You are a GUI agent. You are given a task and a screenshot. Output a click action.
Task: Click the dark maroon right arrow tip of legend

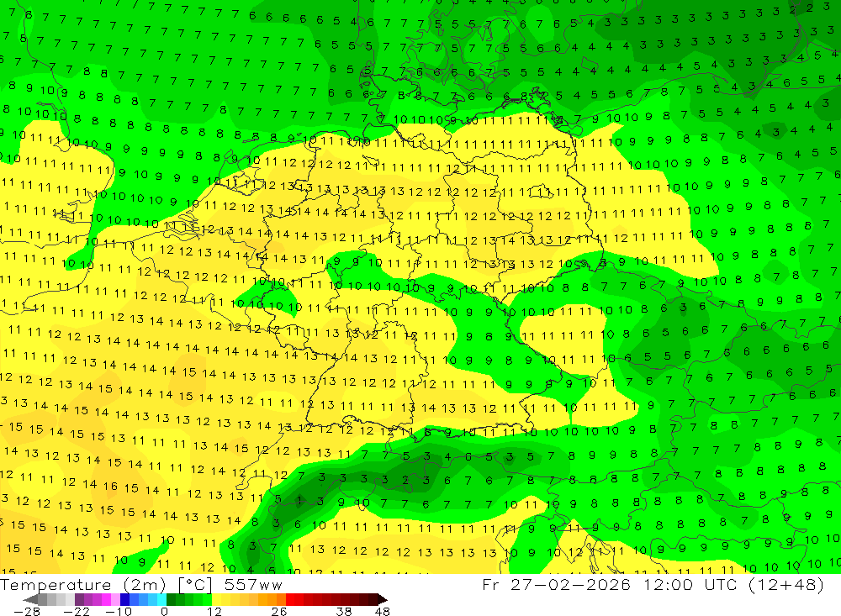coord(383,599)
